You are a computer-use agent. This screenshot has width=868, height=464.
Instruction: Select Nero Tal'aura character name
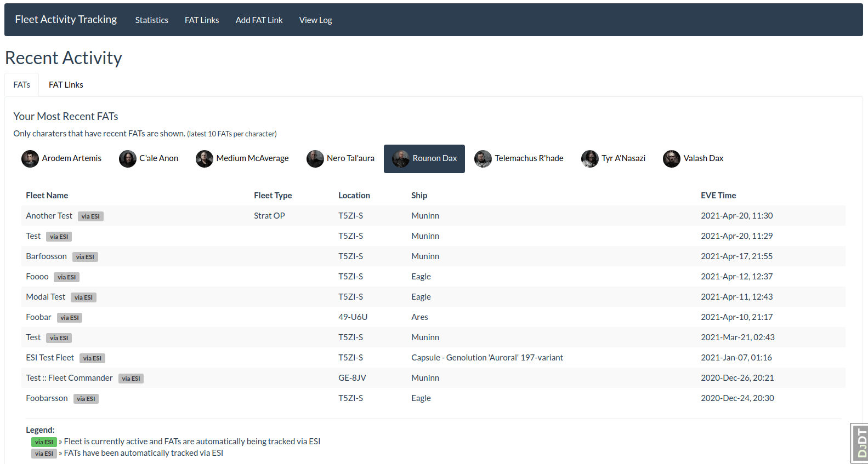(351, 158)
